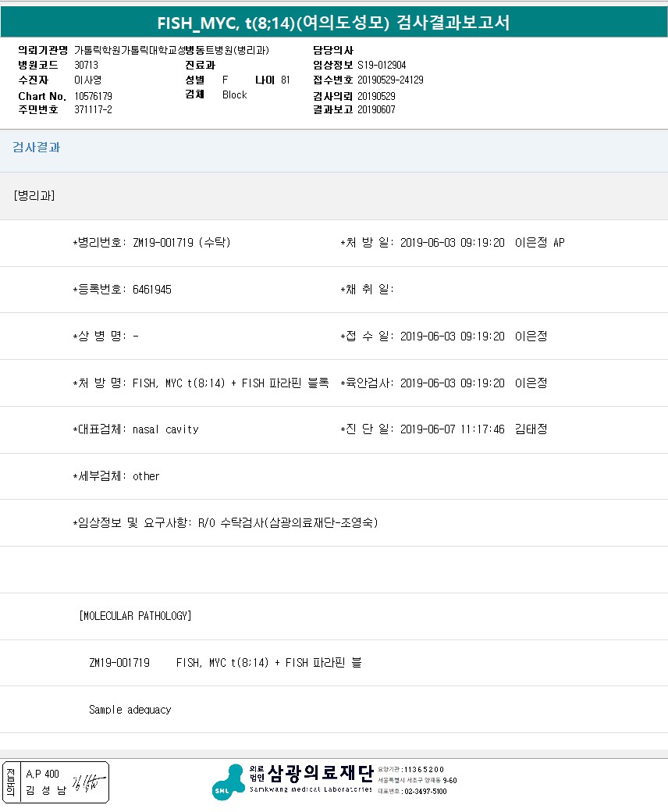Select clinical info value S19-012904
Screen dimensions: 668x812
[382, 66]
